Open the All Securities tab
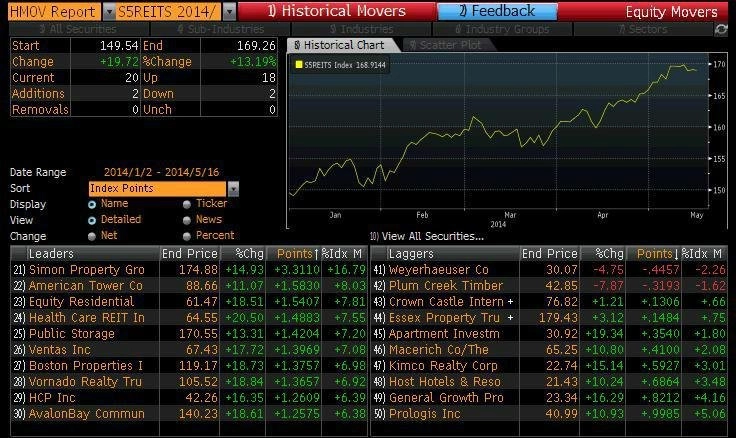Viewport: 736px width, 438px height. pyautogui.click(x=79, y=30)
